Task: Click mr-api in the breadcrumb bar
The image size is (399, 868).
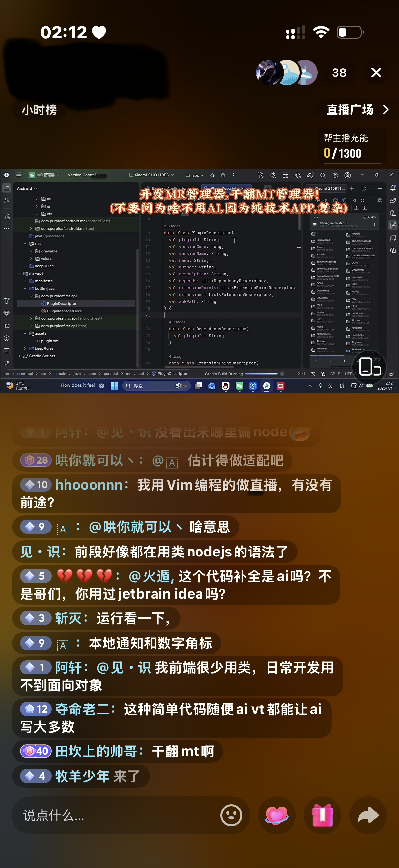Action: [25, 374]
